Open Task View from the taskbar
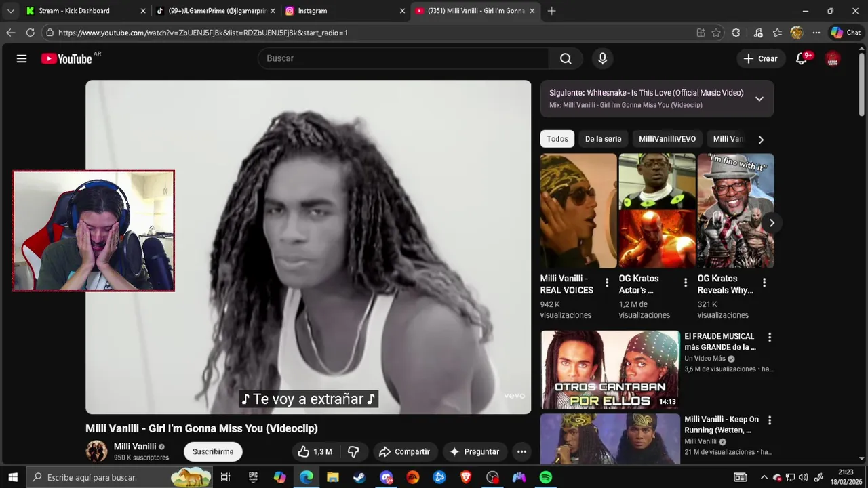Image resolution: width=868 pixels, height=488 pixels. tap(226, 477)
